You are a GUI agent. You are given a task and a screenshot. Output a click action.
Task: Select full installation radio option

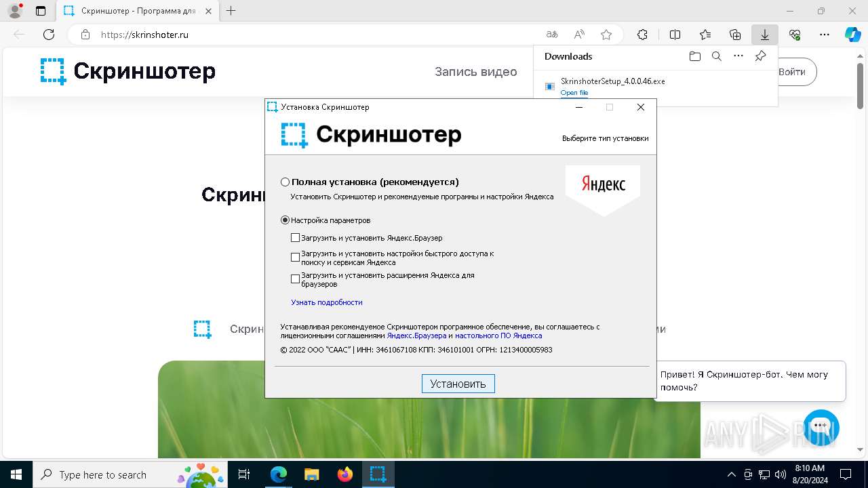(285, 182)
